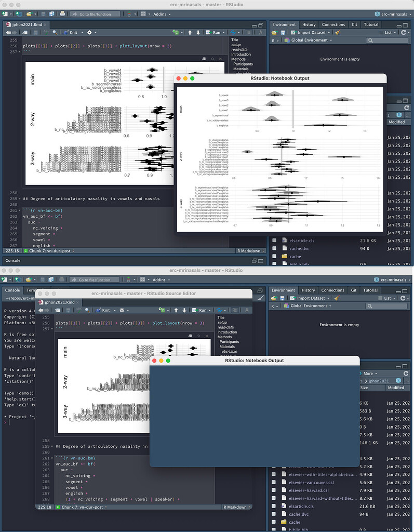Image resolution: width=414 pixels, height=532 pixels.
Task: Click back navigation arrow in top window editor
Action: (x=8, y=32)
